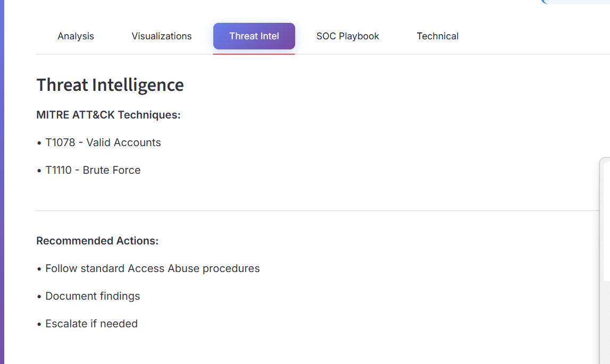610x364 pixels.
Task: Click the Threat Intelligence heading
Action: 110,84
